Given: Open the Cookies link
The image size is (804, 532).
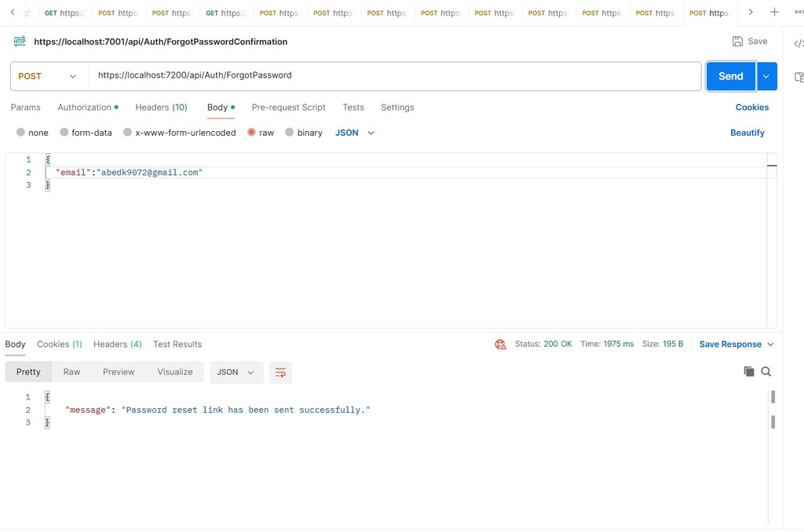Looking at the screenshot, I should [x=751, y=107].
